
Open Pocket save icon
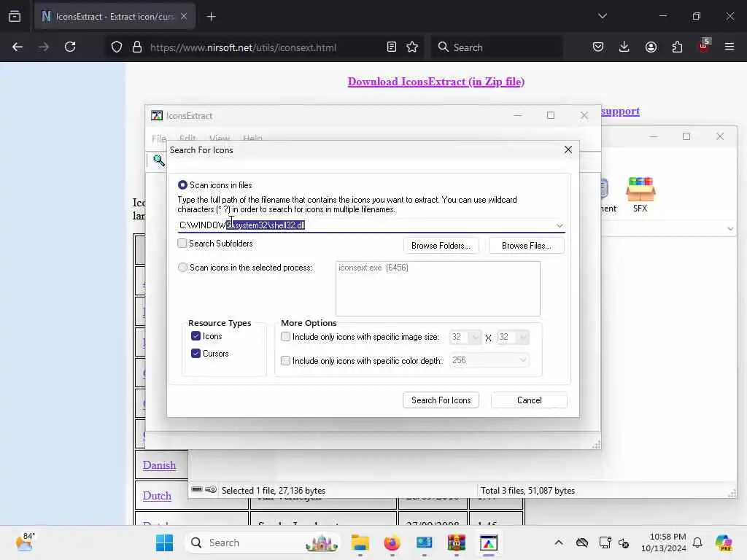598,47
